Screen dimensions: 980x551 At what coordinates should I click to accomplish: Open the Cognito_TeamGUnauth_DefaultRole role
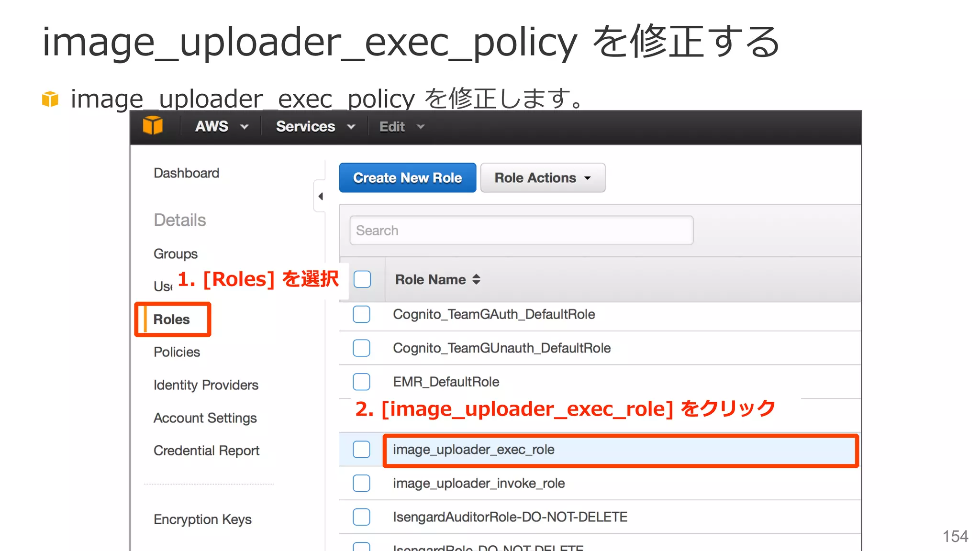(x=501, y=348)
